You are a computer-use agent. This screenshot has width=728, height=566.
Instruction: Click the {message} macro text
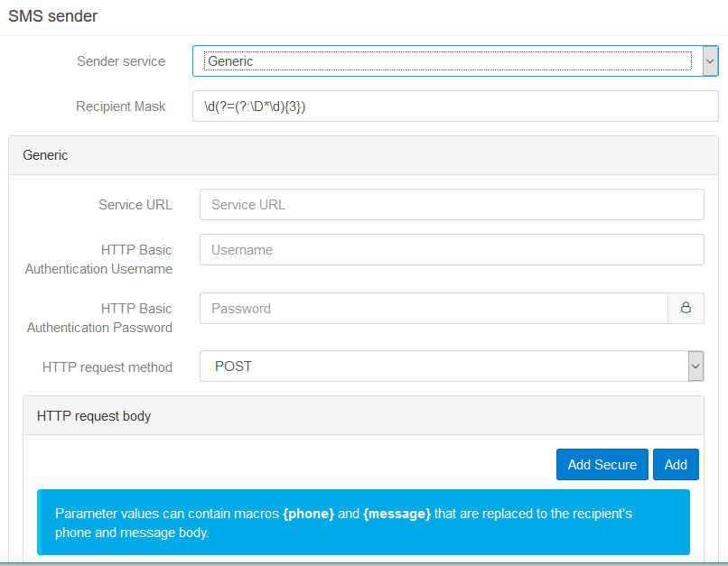(397, 514)
